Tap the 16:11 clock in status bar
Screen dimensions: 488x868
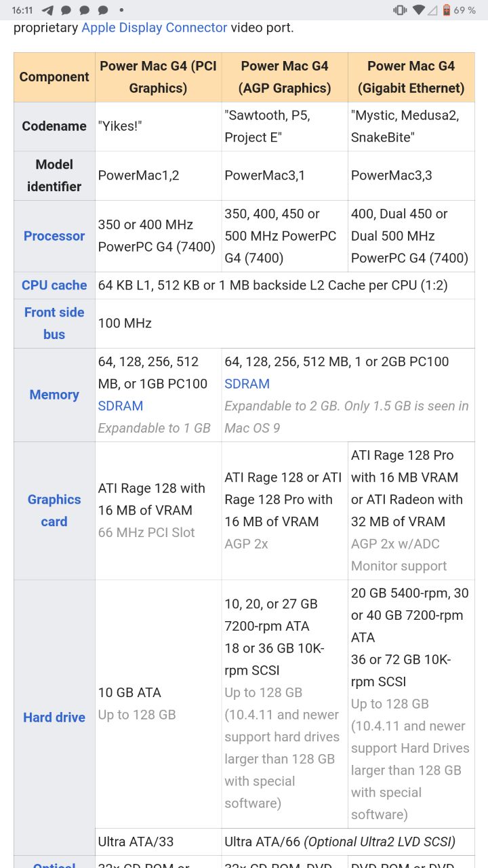click(22, 10)
